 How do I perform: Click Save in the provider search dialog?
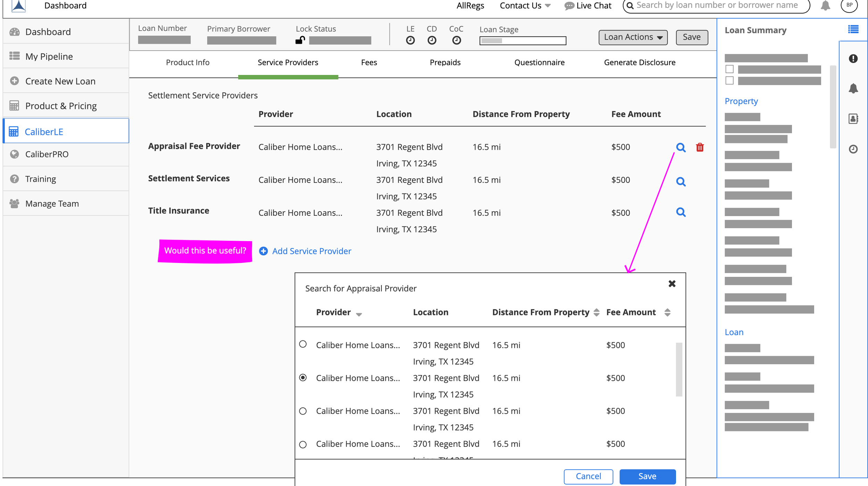[x=647, y=476]
